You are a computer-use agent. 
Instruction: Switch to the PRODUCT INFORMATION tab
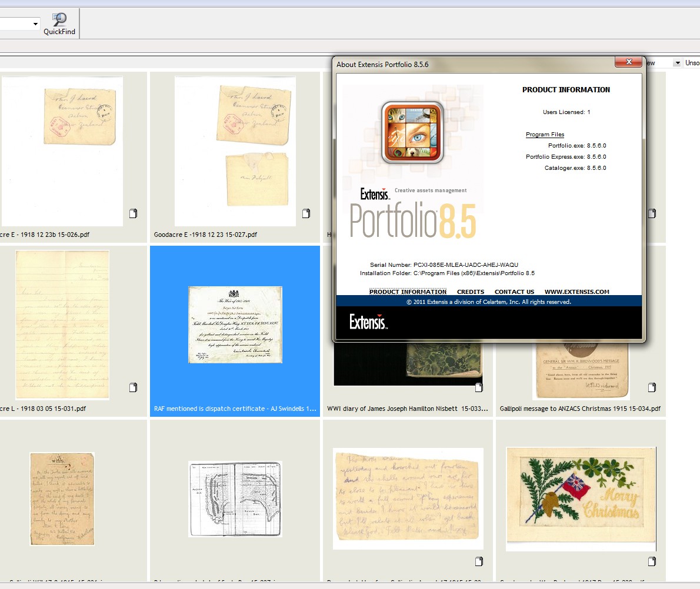tap(407, 292)
